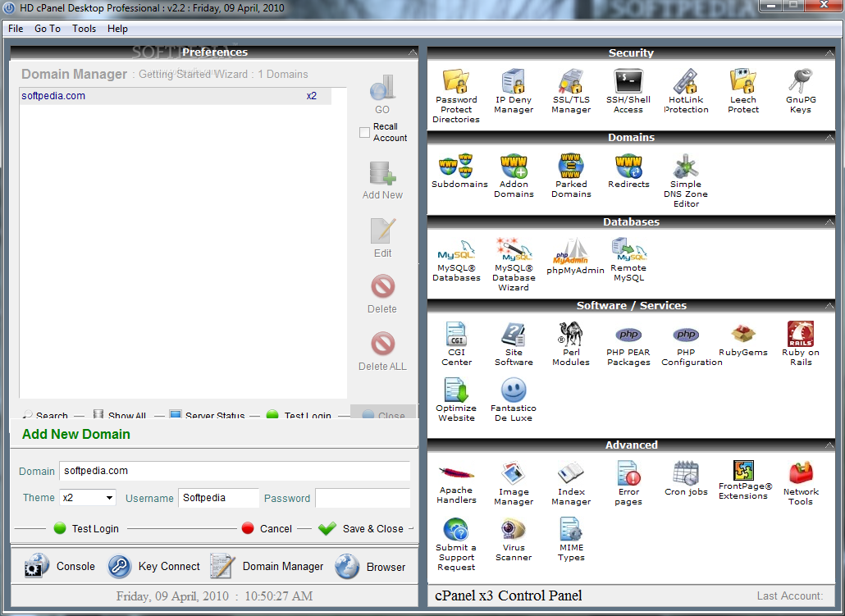Open GnuPG Keys

click(801, 91)
